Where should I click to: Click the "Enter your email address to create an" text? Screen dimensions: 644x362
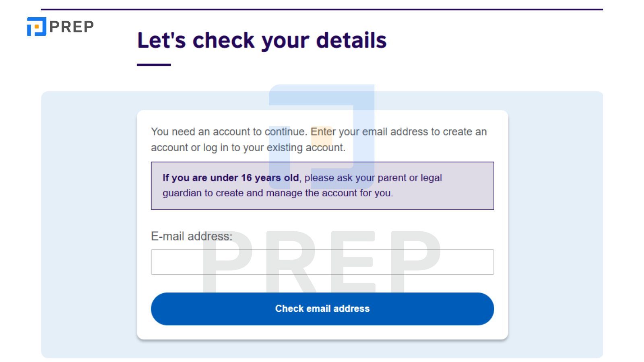pyautogui.click(x=398, y=132)
